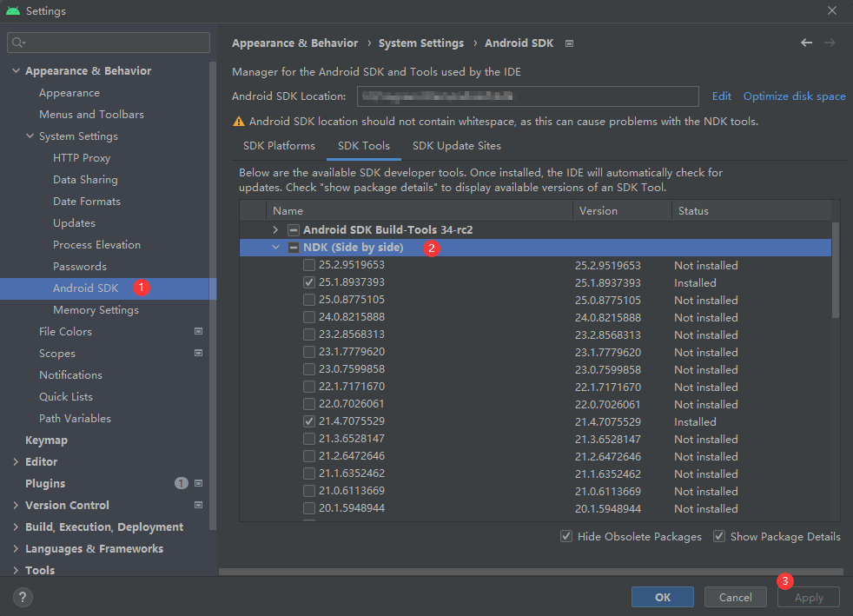Screen dimensions: 853x616
Task: Expand Android SDK Build-Tools 34-rc2 row
Action: point(275,230)
